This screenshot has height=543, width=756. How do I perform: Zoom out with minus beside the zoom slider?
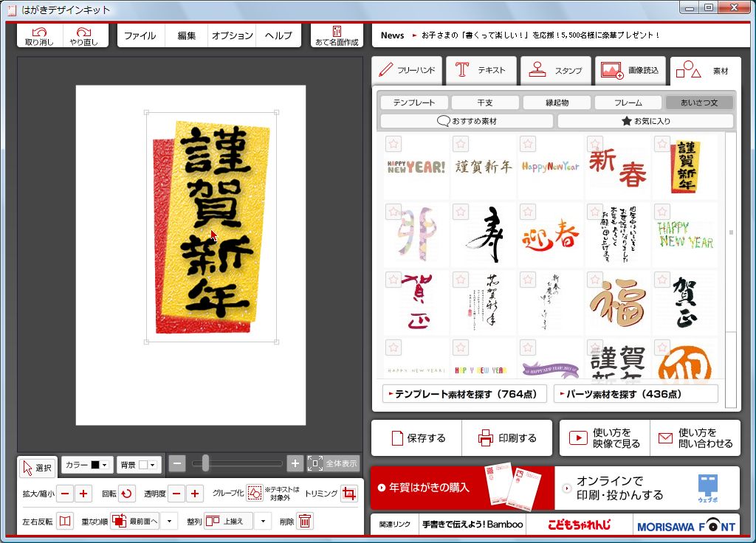tap(177, 463)
